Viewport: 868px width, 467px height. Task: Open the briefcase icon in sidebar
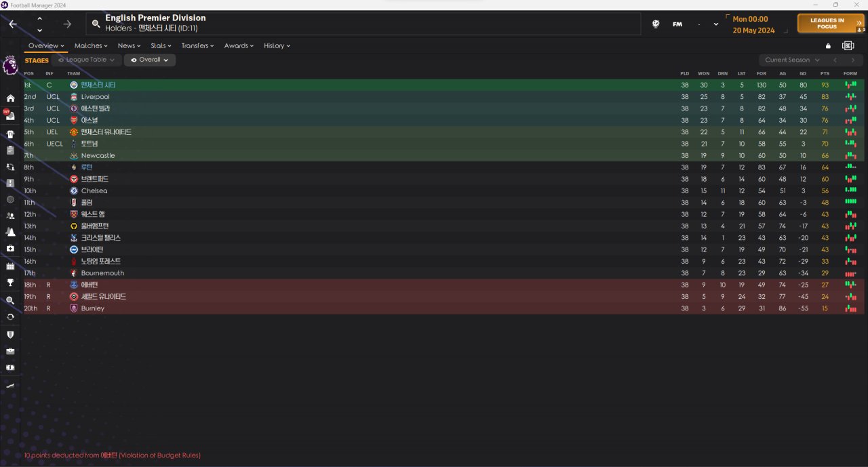coord(10,351)
